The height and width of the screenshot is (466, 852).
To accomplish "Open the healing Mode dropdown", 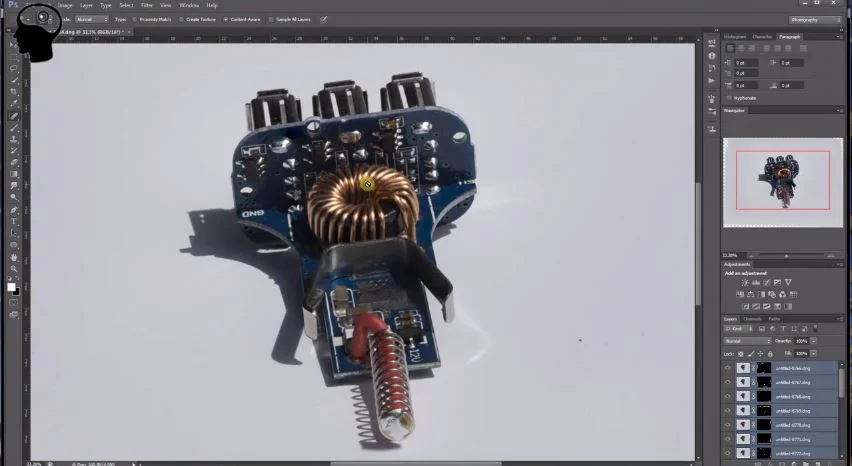I will pyautogui.click(x=91, y=20).
